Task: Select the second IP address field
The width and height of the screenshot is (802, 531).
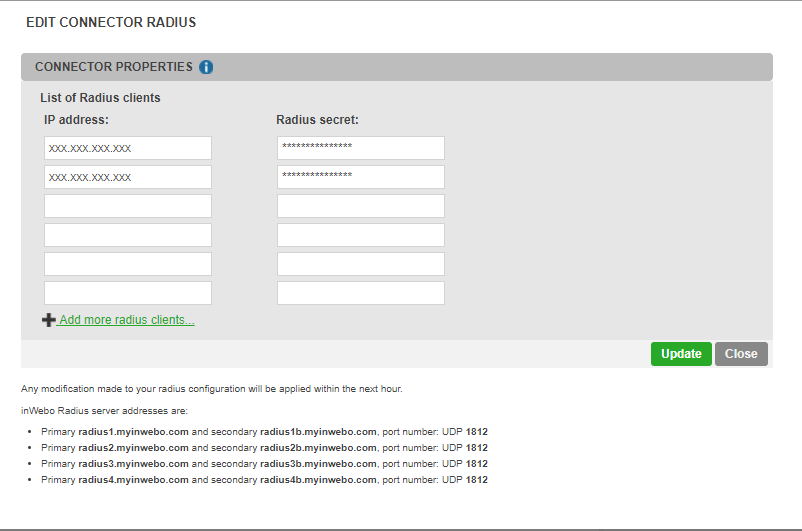Action: [128, 177]
